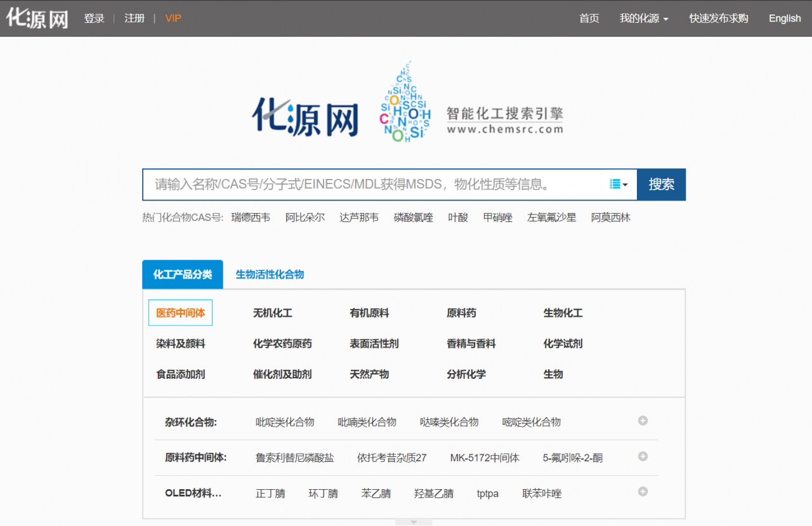
Task: Open 环丁腈 link
Action: pyautogui.click(x=324, y=494)
